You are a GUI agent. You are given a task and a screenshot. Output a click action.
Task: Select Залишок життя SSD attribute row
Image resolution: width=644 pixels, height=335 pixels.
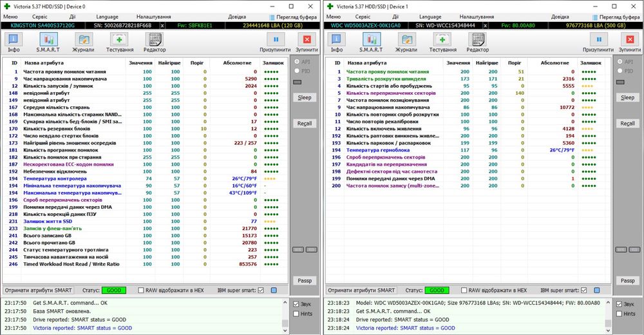click(146, 221)
